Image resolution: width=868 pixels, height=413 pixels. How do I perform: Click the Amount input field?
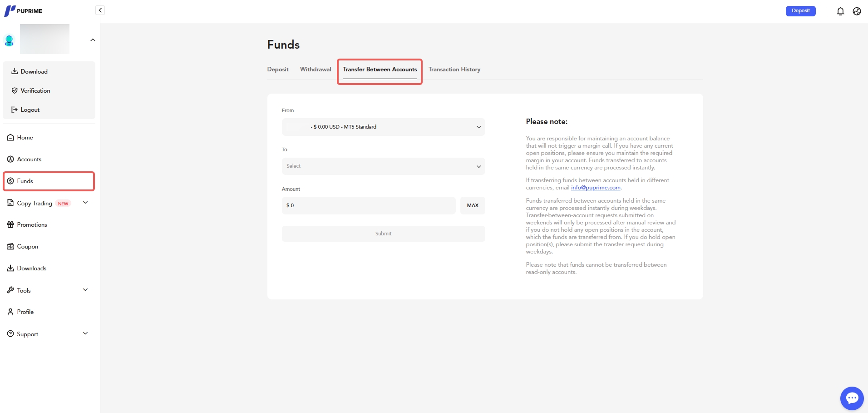pos(368,206)
